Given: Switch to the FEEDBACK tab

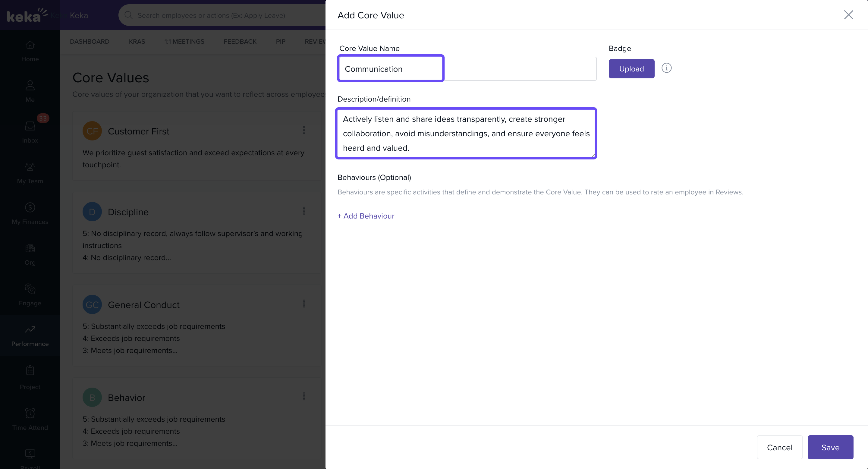Looking at the screenshot, I should coord(240,41).
